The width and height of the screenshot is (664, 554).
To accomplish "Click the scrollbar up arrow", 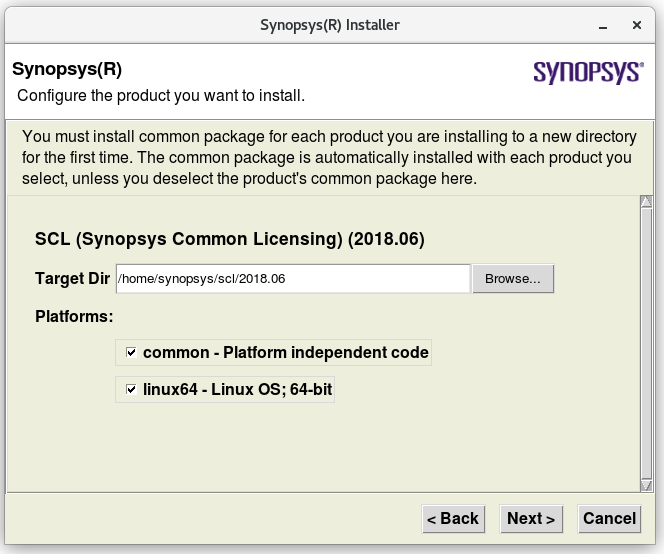I will 646,202.
